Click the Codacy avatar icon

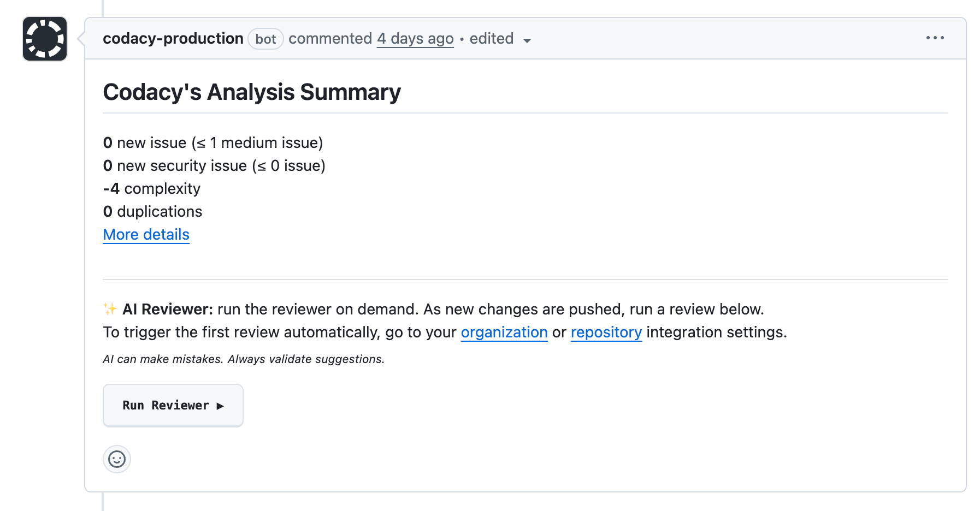click(x=45, y=39)
